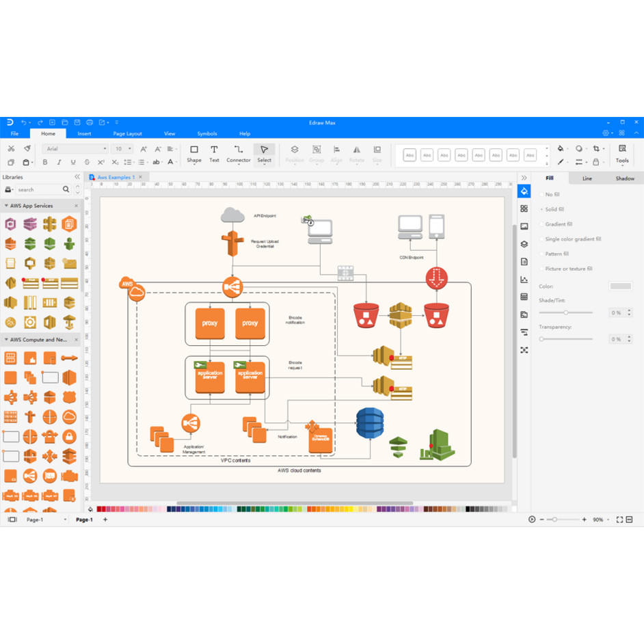Open the font size dropdown
The height and width of the screenshot is (644, 644).
click(122, 148)
